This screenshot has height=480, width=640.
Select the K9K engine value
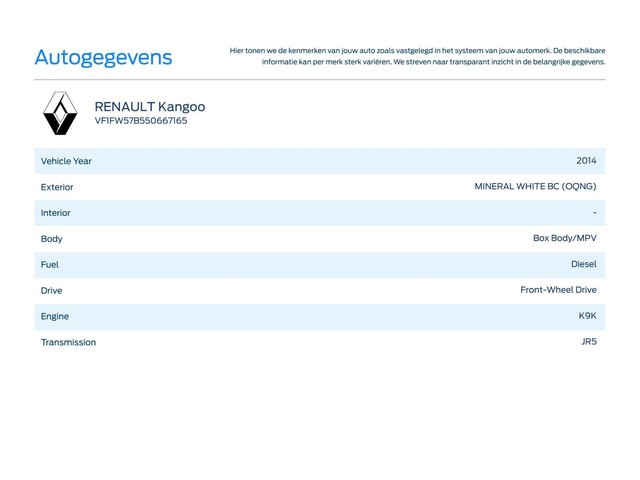[587, 316]
